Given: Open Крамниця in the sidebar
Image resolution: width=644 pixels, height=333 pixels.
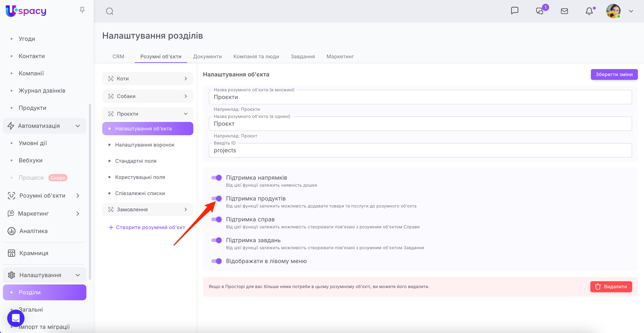Looking at the screenshot, I should (34, 253).
